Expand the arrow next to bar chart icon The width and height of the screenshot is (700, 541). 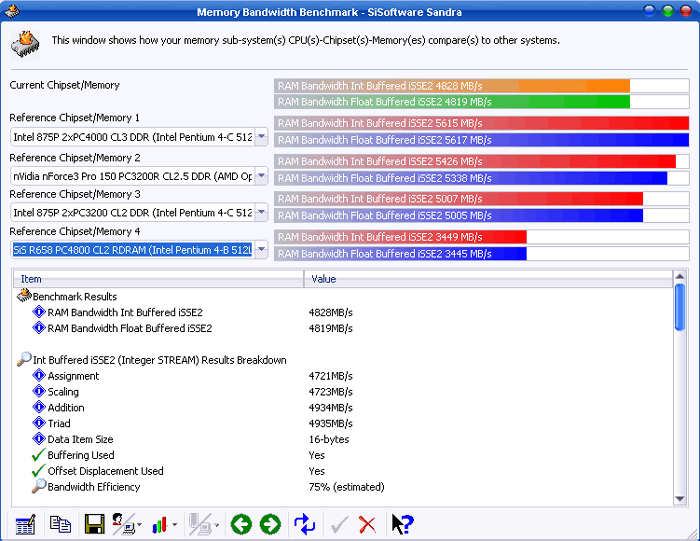[x=175, y=525]
